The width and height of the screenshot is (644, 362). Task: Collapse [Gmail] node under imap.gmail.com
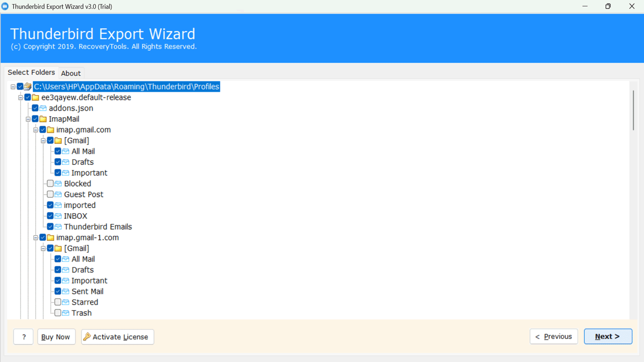point(43,141)
